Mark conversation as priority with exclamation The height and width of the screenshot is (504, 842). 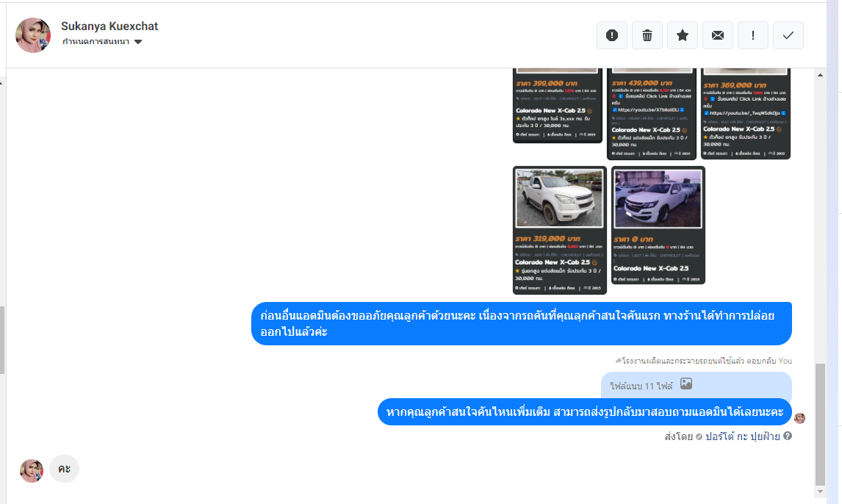pos(753,35)
